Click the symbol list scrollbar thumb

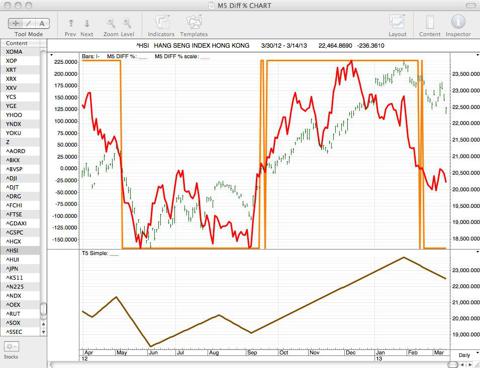point(43,309)
